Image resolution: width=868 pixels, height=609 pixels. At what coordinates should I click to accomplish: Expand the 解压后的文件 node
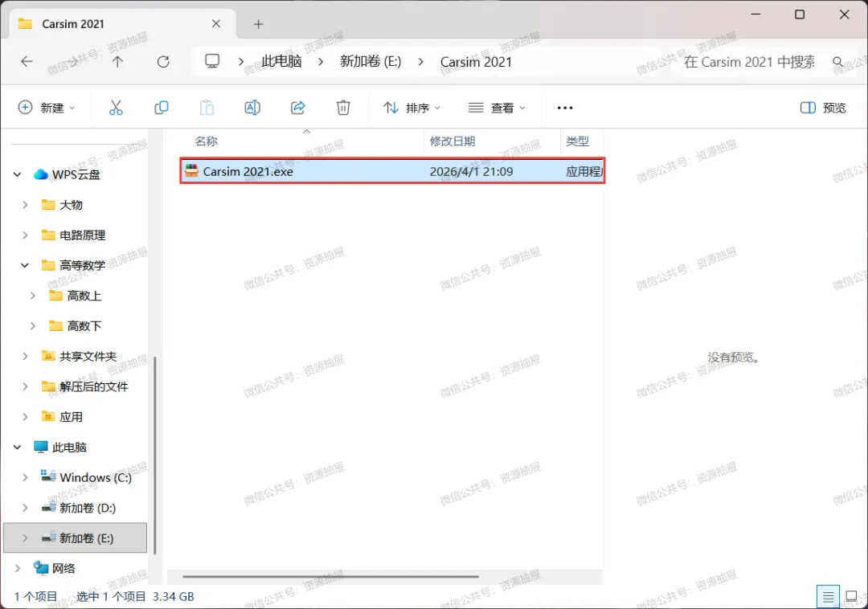(25, 386)
